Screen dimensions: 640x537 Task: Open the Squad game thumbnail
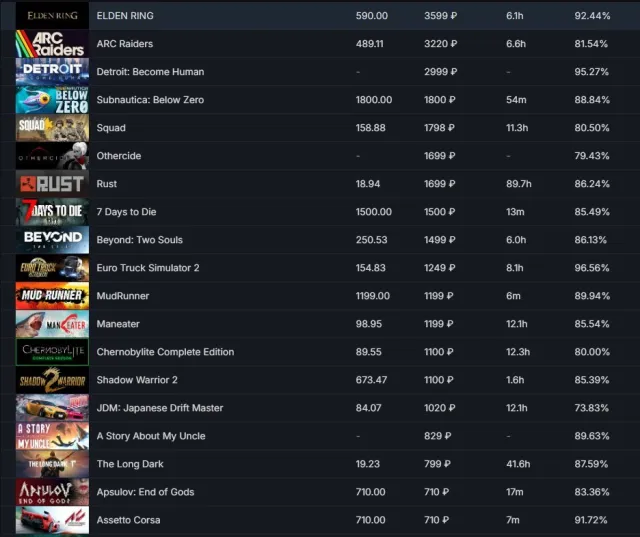coord(52,128)
